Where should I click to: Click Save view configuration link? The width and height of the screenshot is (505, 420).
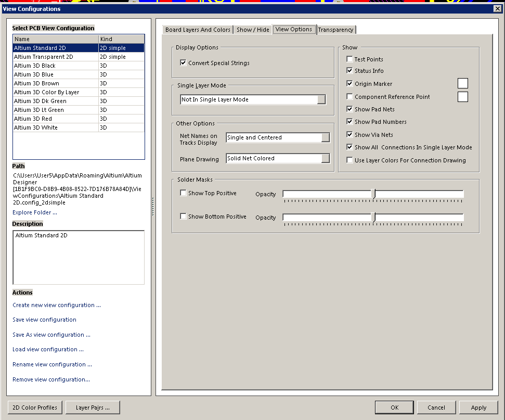tap(44, 320)
